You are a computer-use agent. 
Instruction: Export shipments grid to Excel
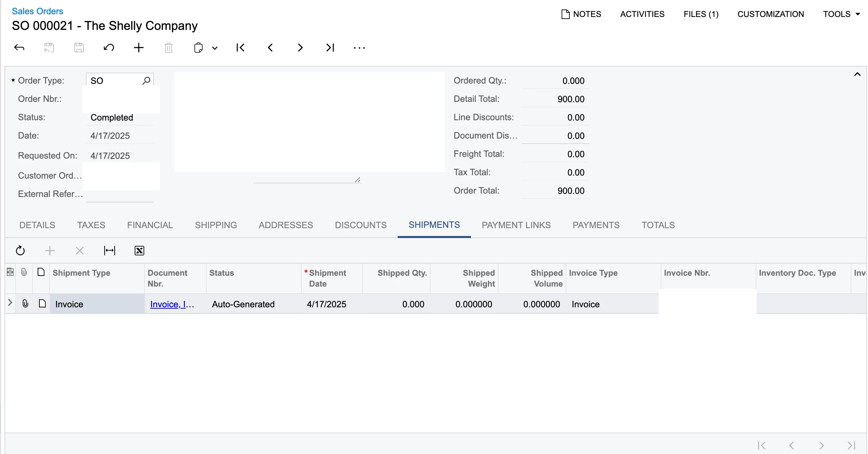click(x=139, y=251)
